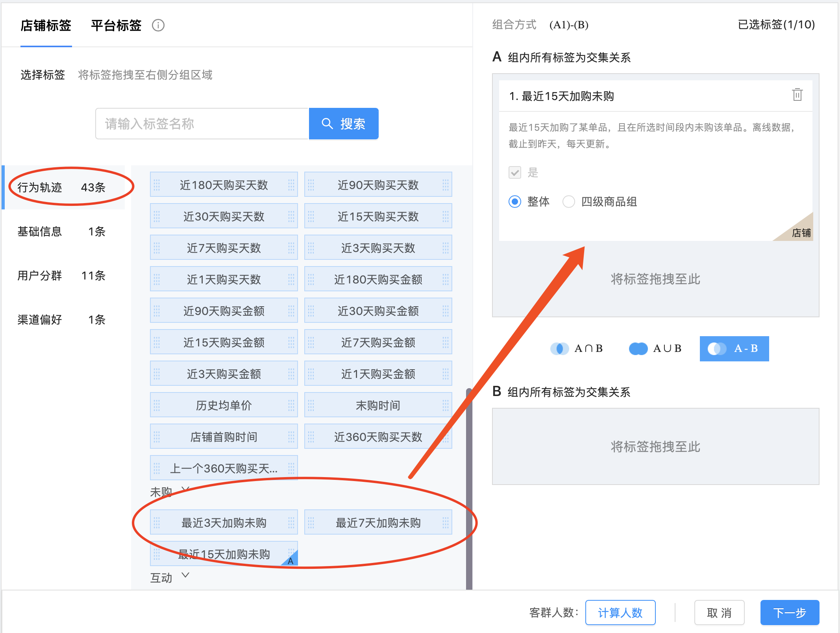Click the magnifier icon in search button
Screen dimensions: 840x633
tap(327, 124)
